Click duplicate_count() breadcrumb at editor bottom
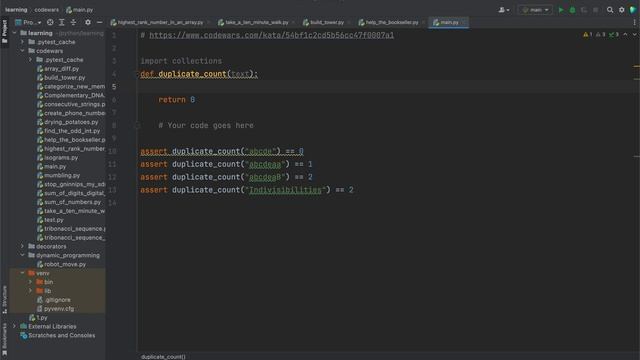Image resolution: width=640 pixels, height=360 pixels. pos(163,357)
